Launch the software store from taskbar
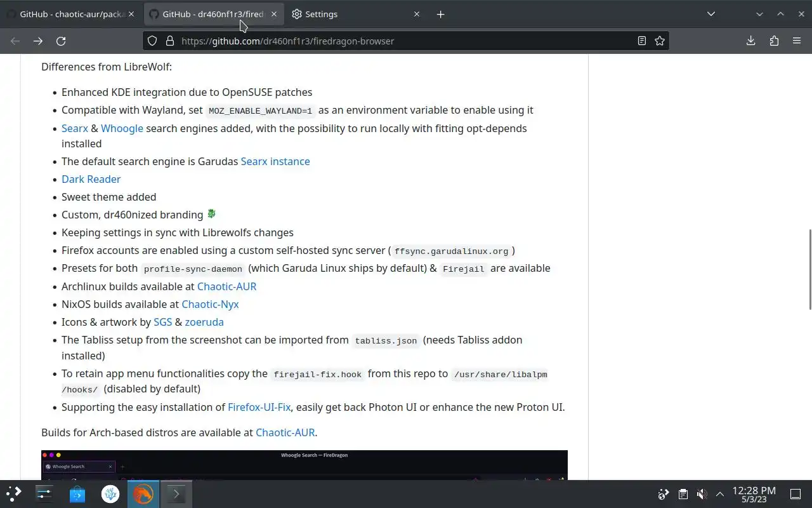 coord(77,494)
